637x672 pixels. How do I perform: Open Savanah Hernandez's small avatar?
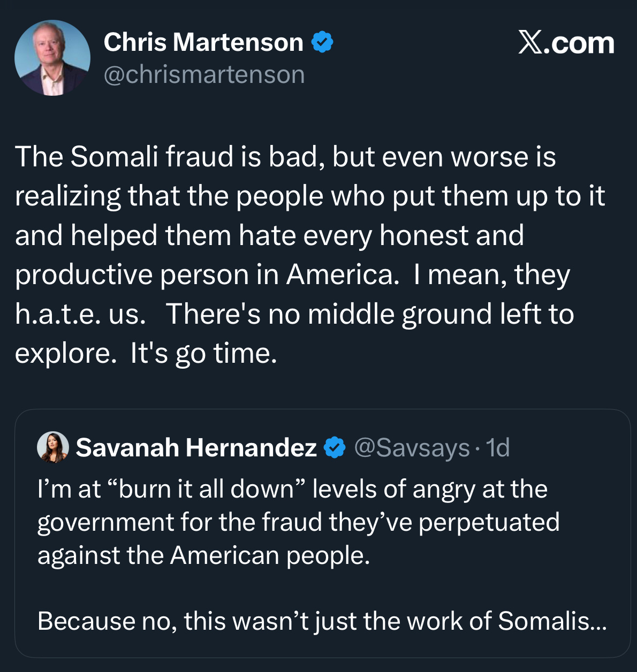(52, 447)
